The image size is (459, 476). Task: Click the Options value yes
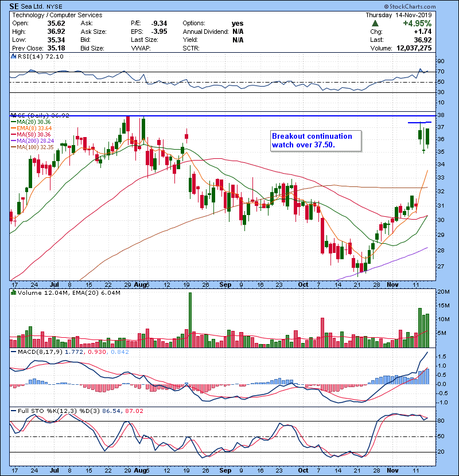coord(238,24)
